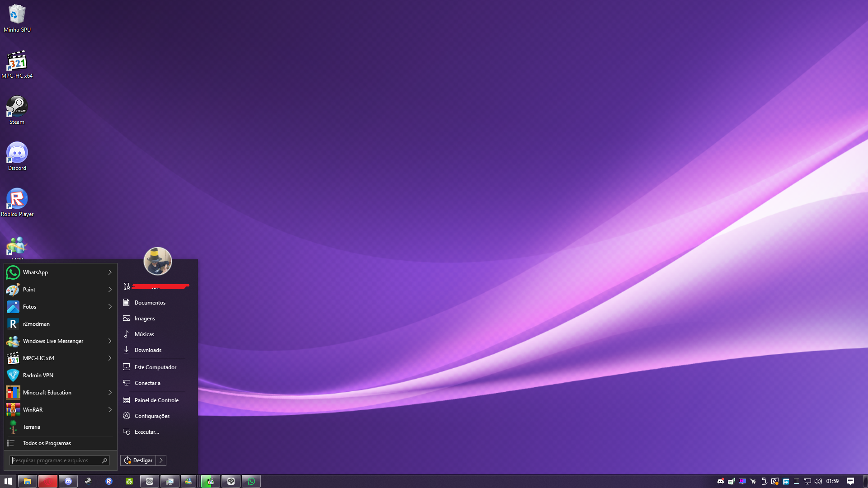Click the Discord tray icon with notification
The width and height of the screenshot is (868, 488).
[x=721, y=481]
